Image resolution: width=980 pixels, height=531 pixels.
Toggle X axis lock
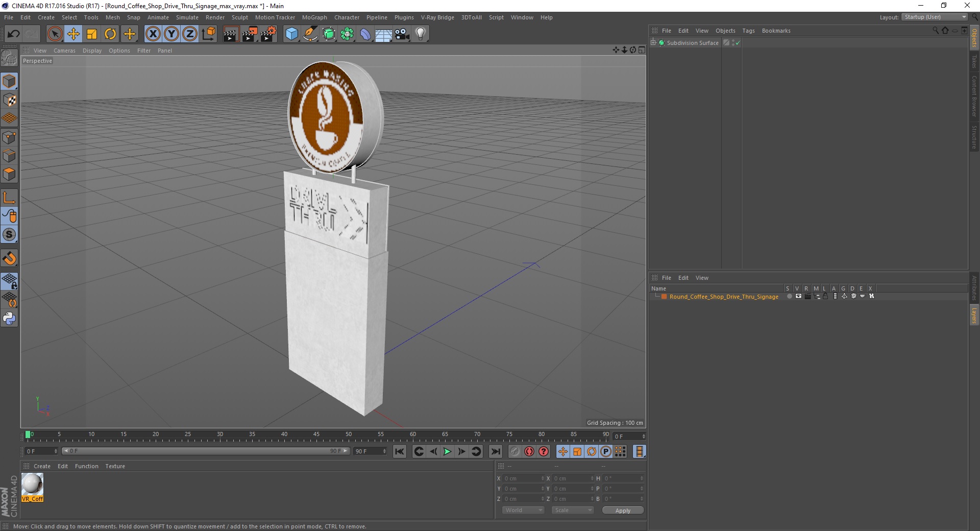click(153, 34)
